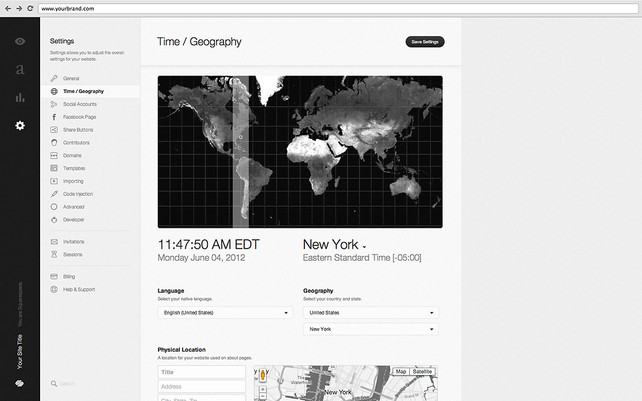Switch the small map to Satellite view

click(422, 372)
